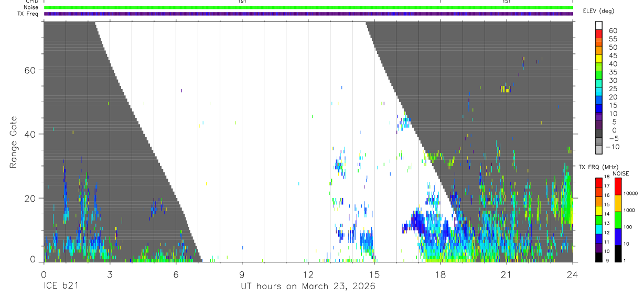Pick the yellow ELEV swatch between 40 and 45

[x=599, y=58]
